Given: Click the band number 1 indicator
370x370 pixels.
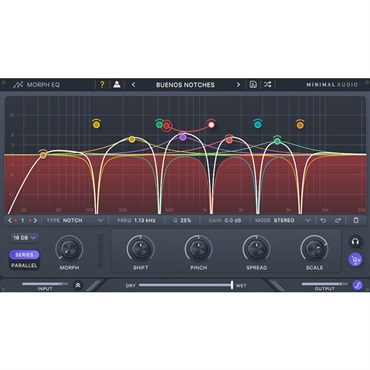Looking at the screenshot, I should tap(23, 220).
